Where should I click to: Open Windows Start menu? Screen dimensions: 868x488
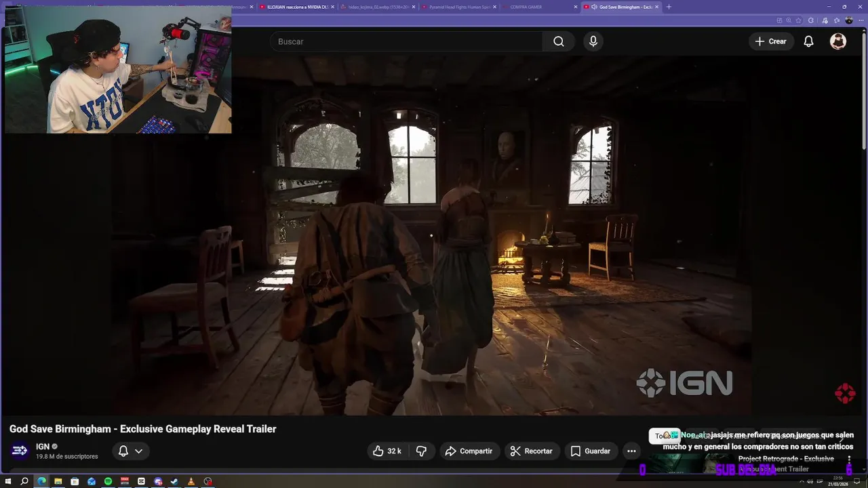pyautogui.click(x=8, y=481)
